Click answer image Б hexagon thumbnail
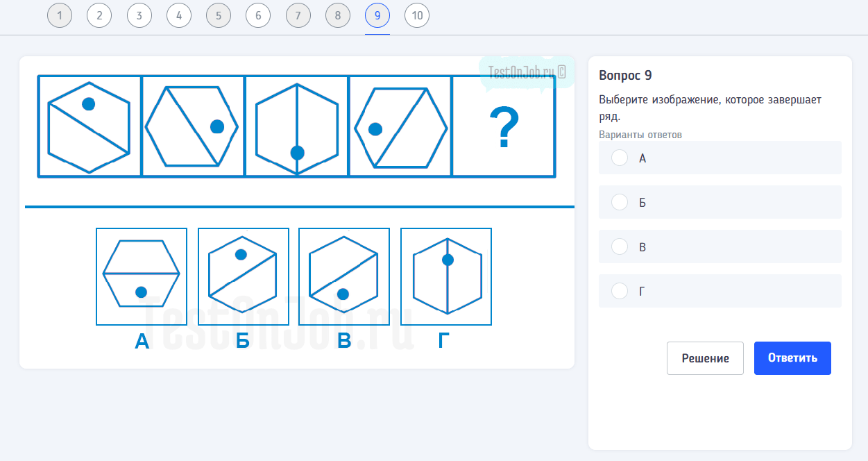This screenshot has height=461, width=868. (243, 276)
